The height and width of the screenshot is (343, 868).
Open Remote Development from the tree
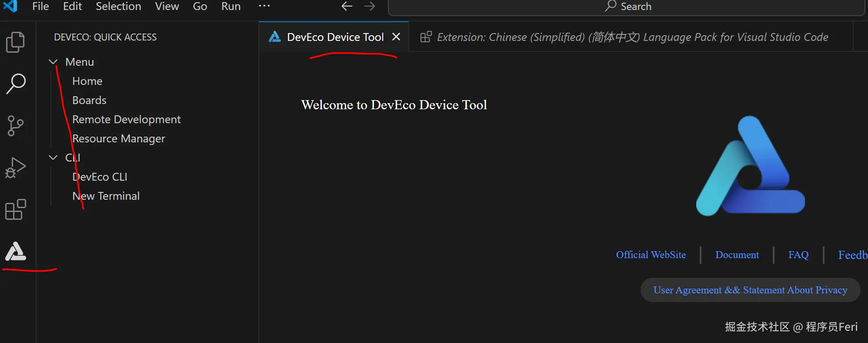point(126,120)
